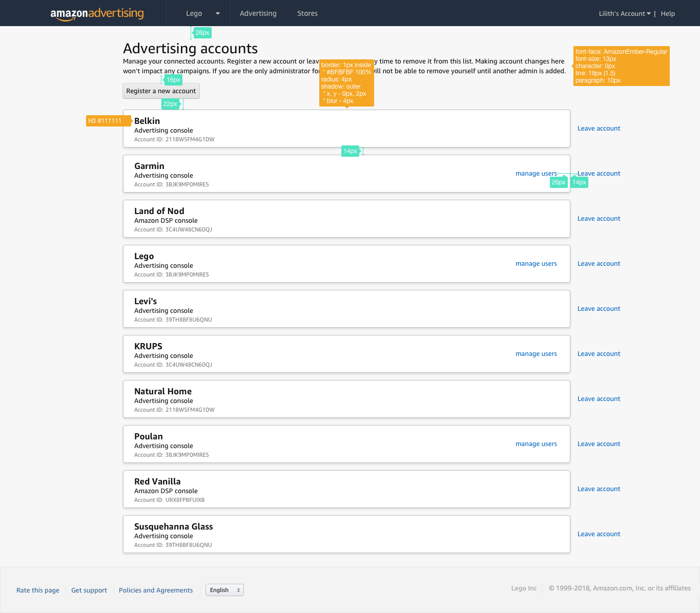
Task: Click Account ID 39TH8BF8U6QNU under Levi's
Action: [173, 320]
